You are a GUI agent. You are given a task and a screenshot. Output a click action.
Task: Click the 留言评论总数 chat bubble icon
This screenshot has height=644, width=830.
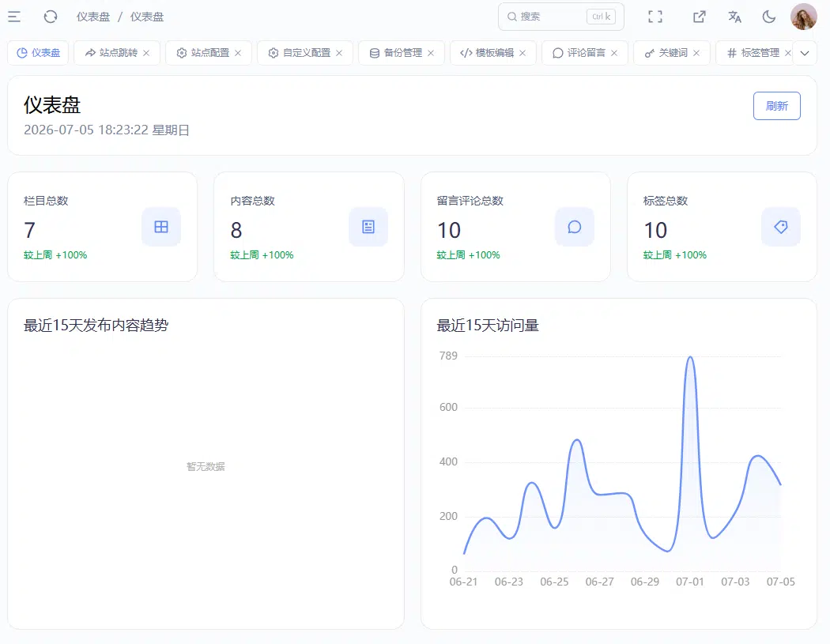[x=575, y=227]
